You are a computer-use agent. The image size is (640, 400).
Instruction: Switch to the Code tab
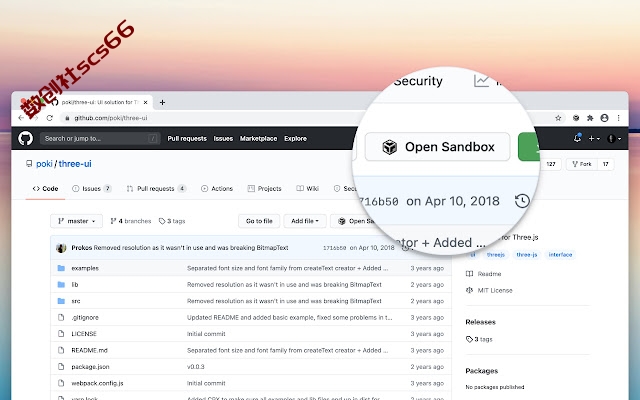(x=45, y=189)
